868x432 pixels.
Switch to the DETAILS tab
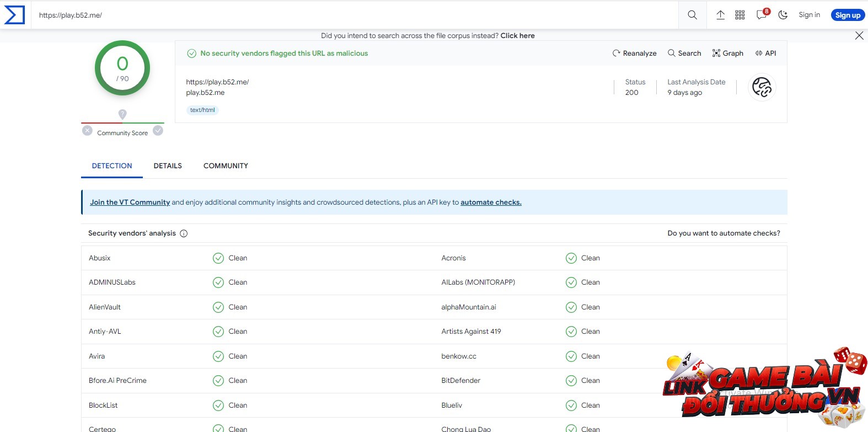(x=168, y=166)
